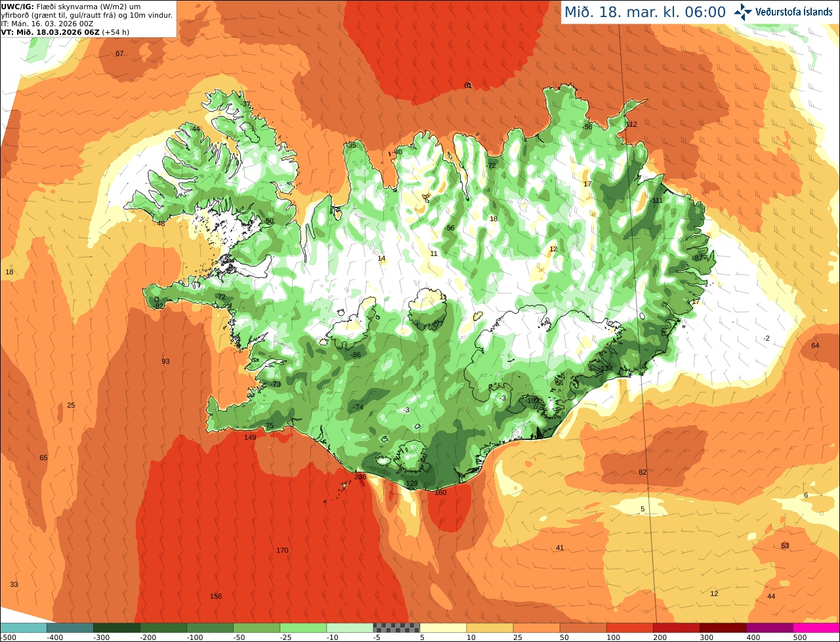This screenshot has width=840, height=642.
Task: Click the map value 37 in the northern Westfjords
Action: pyautogui.click(x=245, y=104)
